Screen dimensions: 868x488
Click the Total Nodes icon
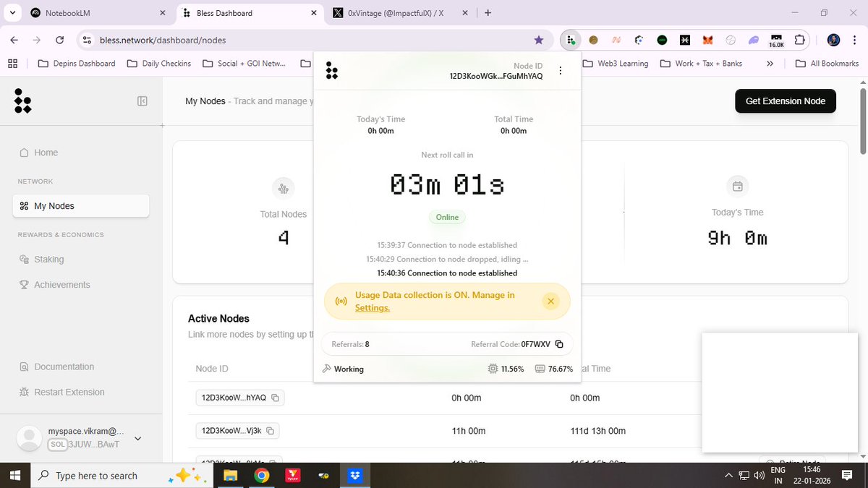tap(283, 189)
